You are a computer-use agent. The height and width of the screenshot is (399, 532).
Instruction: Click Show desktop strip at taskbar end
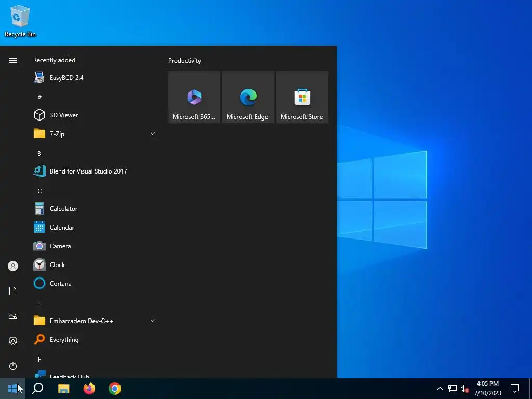[530, 389]
